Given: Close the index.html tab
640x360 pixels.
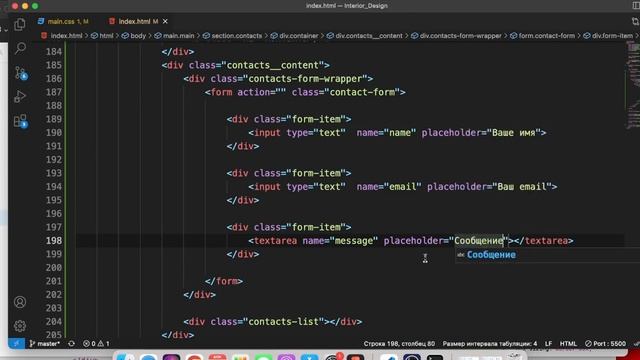Looking at the screenshot, I should pyautogui.click(x=165, y=21).
